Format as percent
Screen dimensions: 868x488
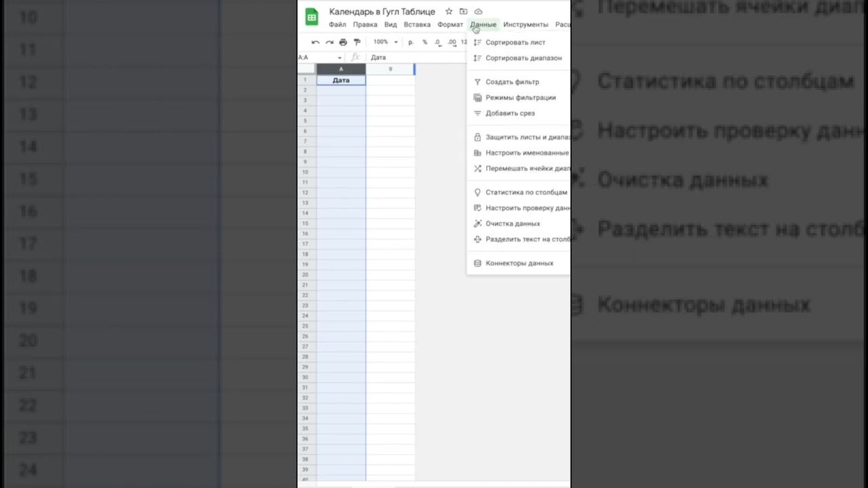click(x=425, y=42)
